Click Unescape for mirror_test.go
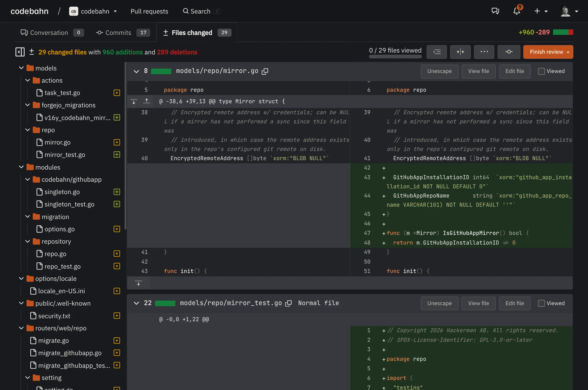The width and height of the screenshot is (588, 390). 439,304
